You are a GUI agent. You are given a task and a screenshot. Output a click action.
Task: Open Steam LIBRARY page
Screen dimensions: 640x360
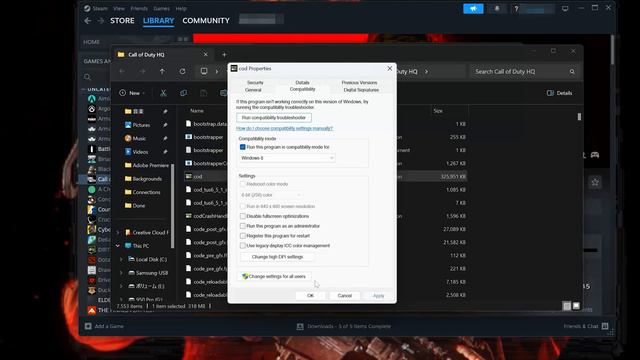point(158,20)
